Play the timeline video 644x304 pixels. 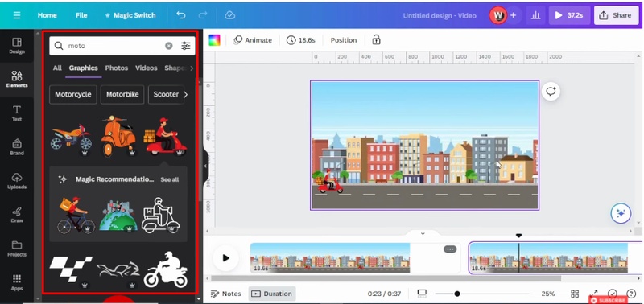point(226,258)
